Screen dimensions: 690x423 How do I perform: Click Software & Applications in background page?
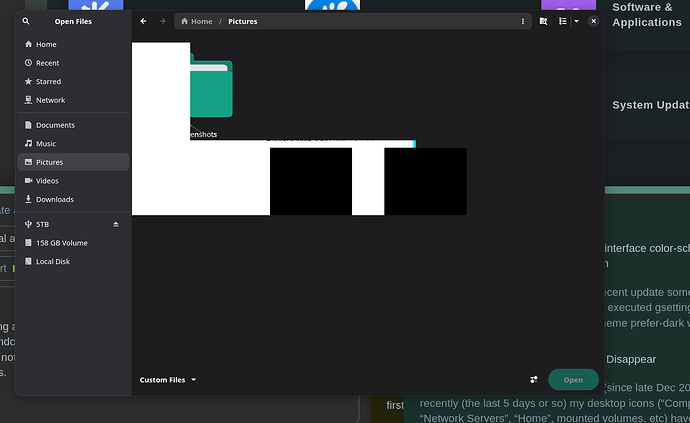647,15
